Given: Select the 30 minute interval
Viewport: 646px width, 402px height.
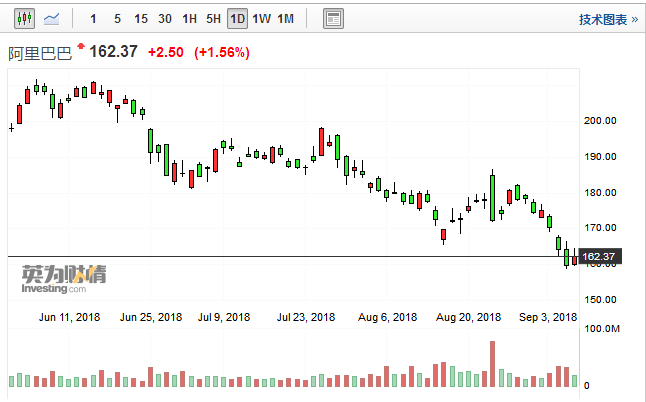Looking at the screenshot, I should (165, 19).
